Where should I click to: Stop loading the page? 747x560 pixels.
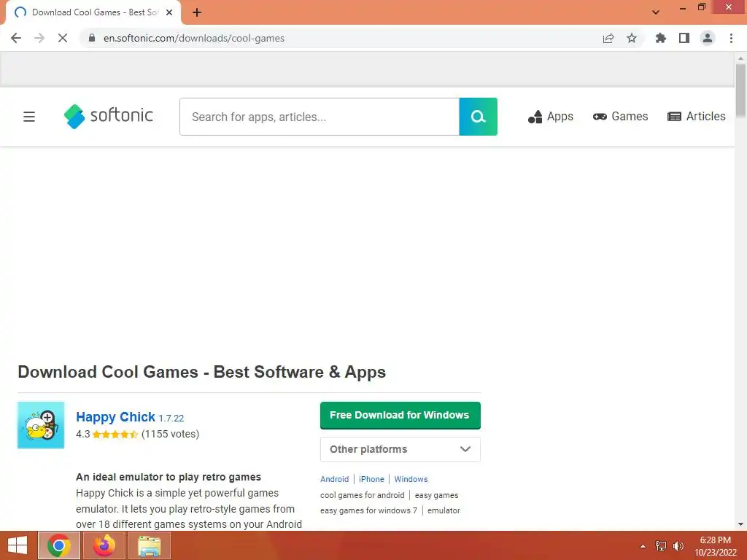(x=63, y=38)
